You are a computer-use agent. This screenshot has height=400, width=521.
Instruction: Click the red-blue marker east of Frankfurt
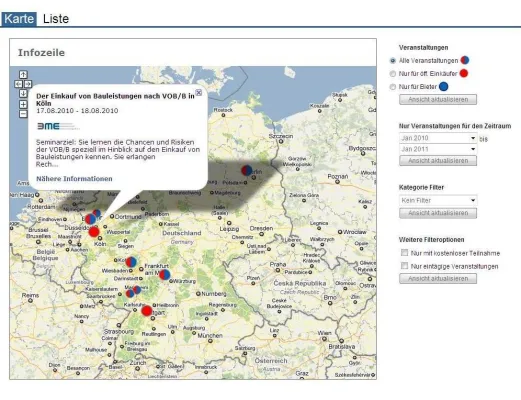tap(165, 275)
